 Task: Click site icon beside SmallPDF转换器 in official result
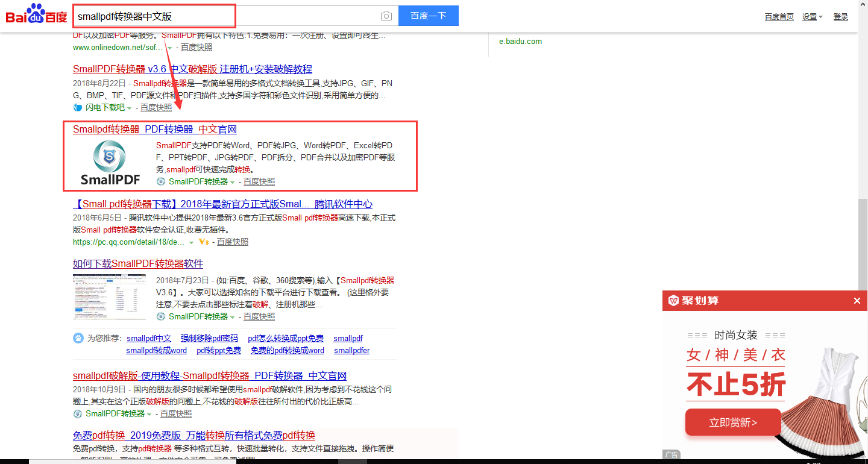click(161, 181)
